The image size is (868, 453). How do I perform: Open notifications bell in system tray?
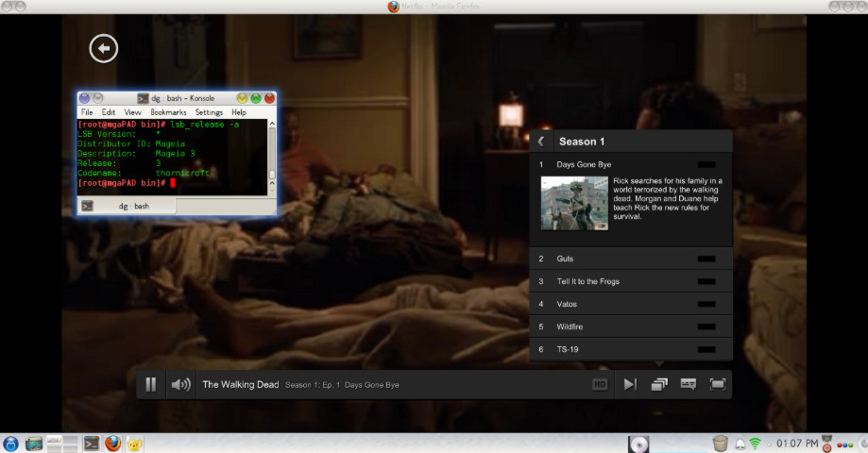[740, 444]
